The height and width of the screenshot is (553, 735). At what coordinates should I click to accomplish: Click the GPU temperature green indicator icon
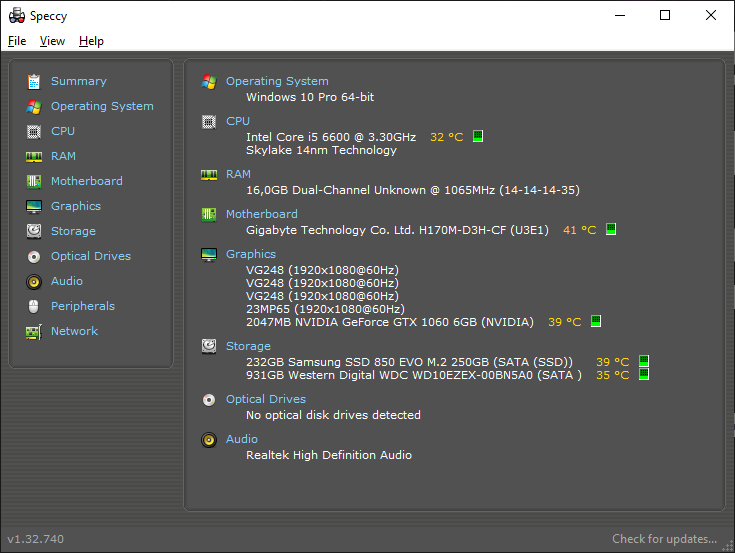click(x=596, y=321)
